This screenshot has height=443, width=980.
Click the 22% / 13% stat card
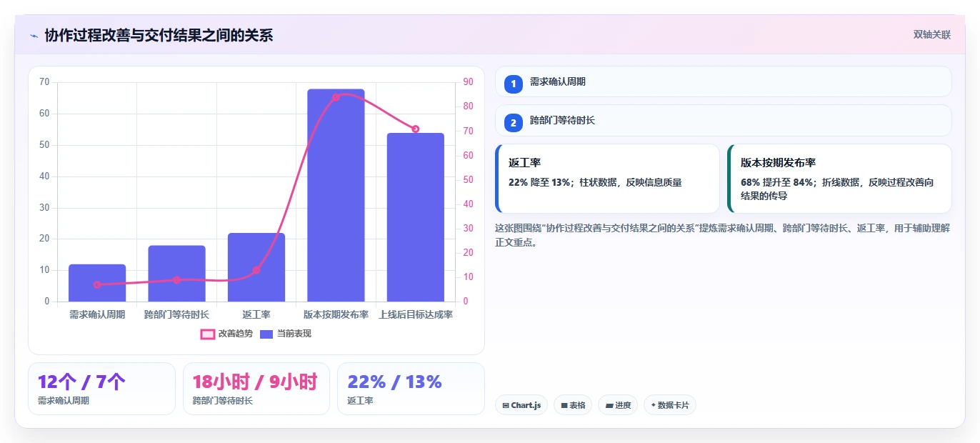pos(411,389)
